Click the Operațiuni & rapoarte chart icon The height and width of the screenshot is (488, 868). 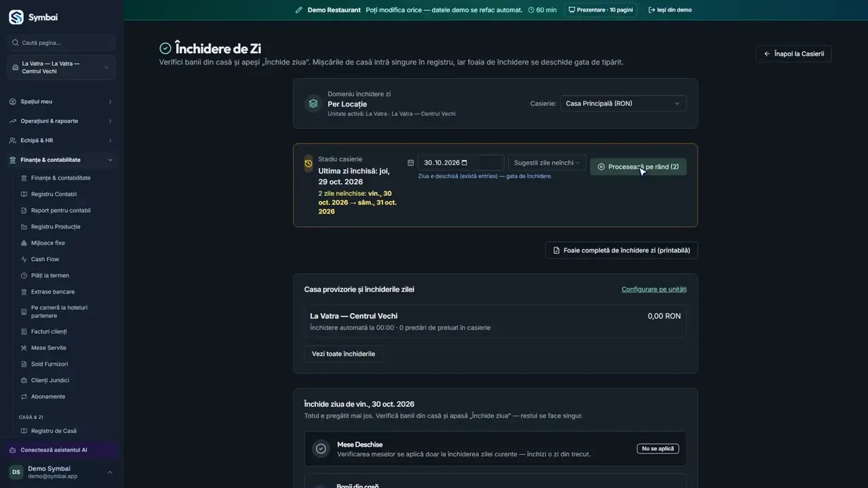click(13, 121)
